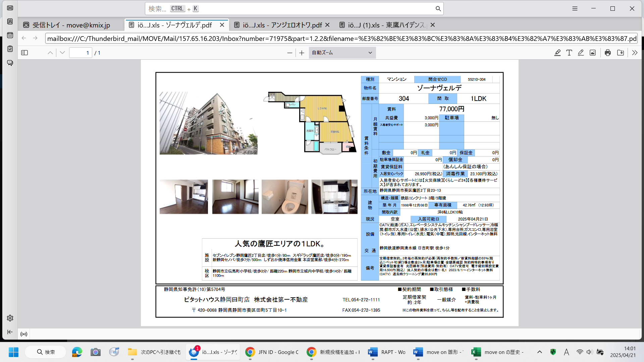Click the page number input field

pyautogui.click(x=80, y=53)
